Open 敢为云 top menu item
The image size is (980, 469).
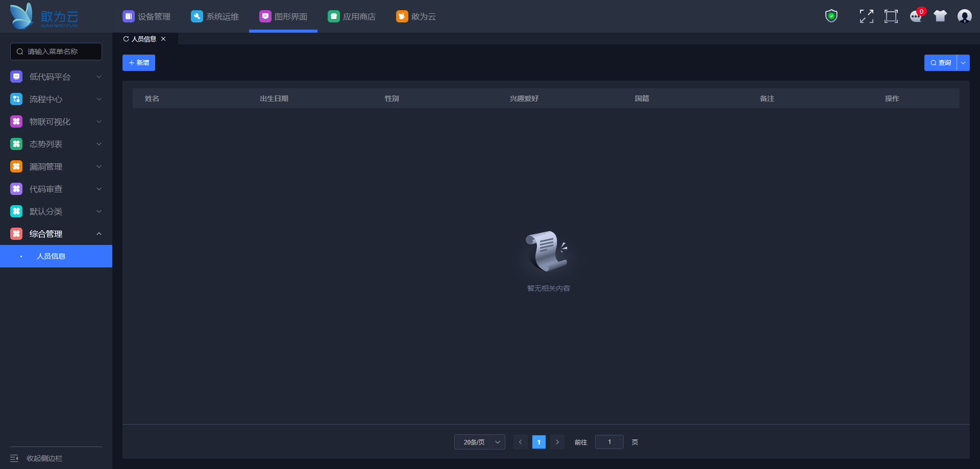416,16
